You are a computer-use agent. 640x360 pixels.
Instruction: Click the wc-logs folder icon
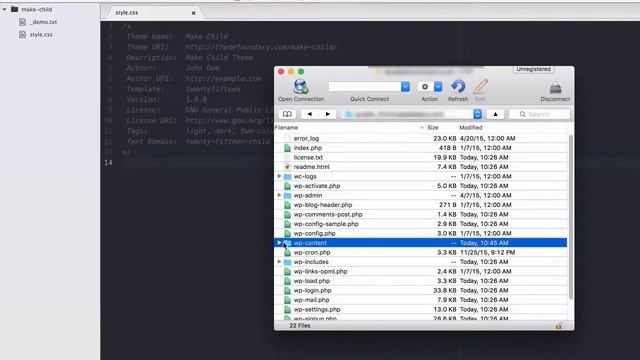(287, 176)
